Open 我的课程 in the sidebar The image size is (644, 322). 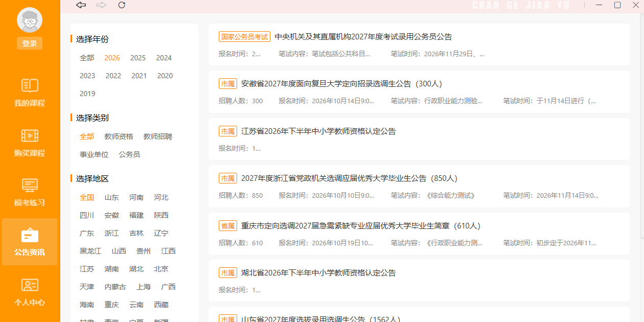[30, 93]
